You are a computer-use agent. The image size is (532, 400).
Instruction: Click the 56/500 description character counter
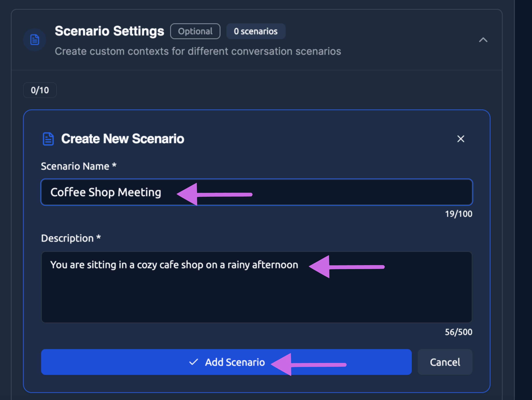click(x=458, y=332)
